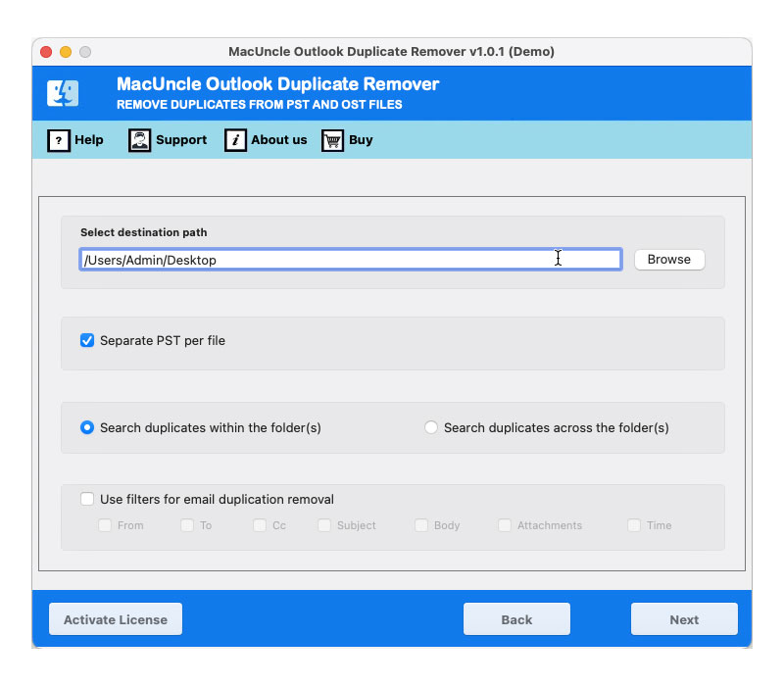
Task: Click the Next button
Action: point(684,619)
